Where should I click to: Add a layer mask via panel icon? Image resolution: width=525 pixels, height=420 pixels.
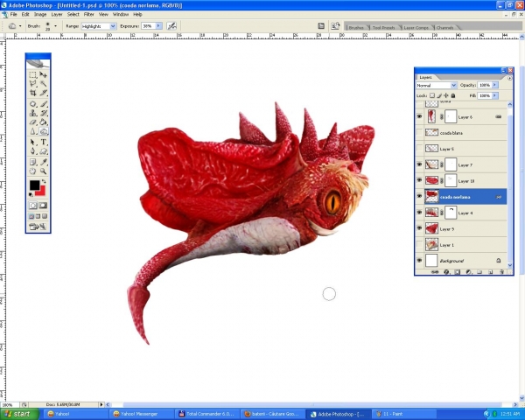pyautogui.click(x=458, y=272)
